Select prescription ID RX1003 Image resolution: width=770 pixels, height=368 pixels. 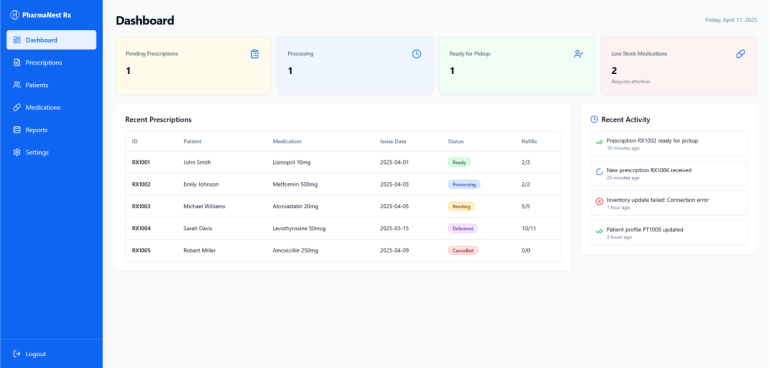[x=141, y=206]
